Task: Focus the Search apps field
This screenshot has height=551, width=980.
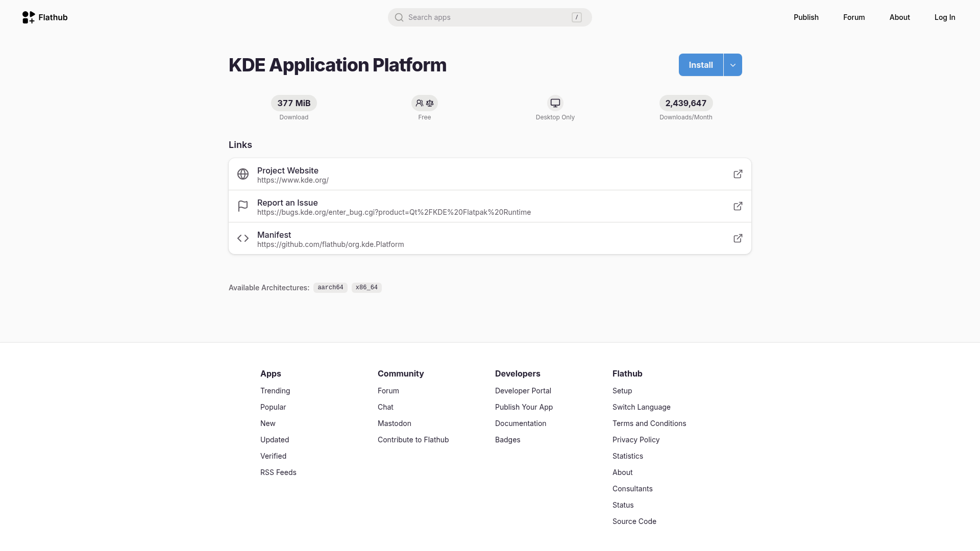Action: [x=490, y=17]
